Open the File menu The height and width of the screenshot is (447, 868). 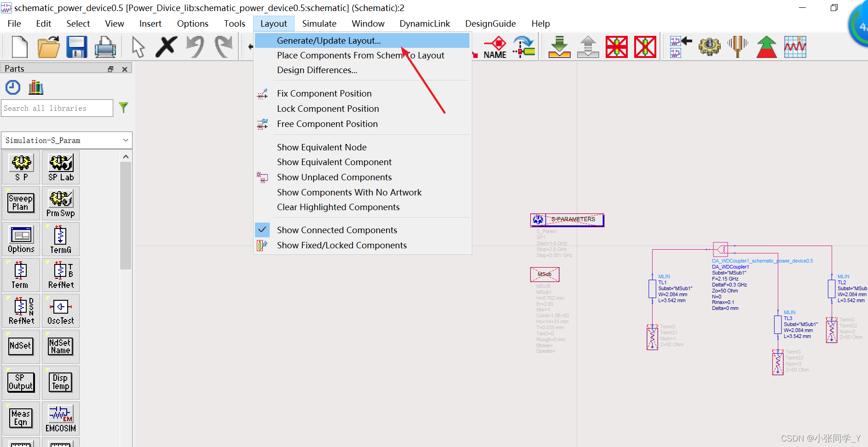(x=14, y=23)
